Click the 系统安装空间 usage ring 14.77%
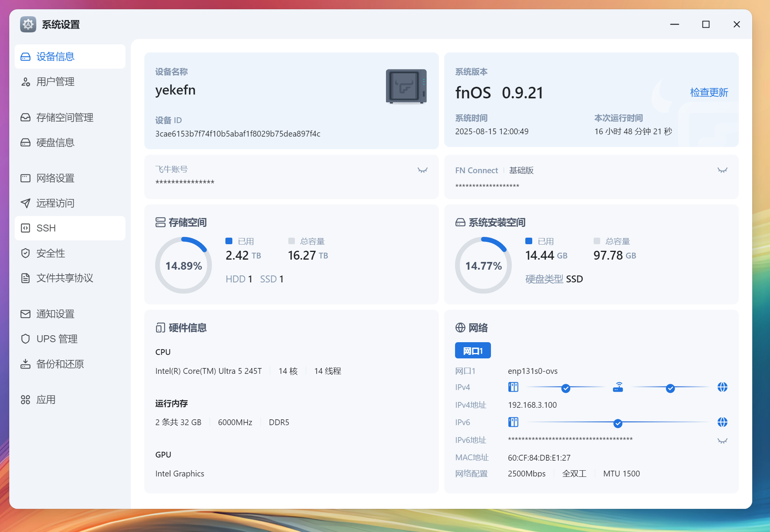Image resolution: width=770 pixels, height=532 pixels. [484, 265]
